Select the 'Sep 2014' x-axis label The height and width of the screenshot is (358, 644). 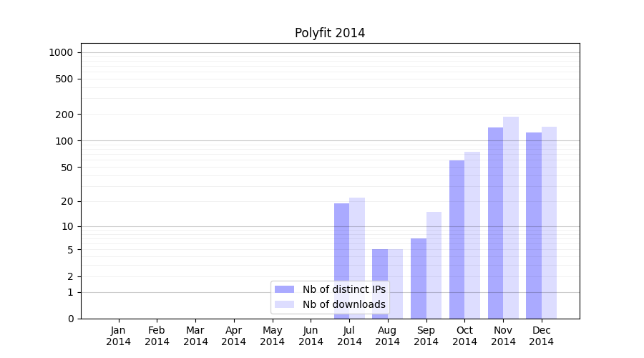pyautogui.click(x=426, y=336)
